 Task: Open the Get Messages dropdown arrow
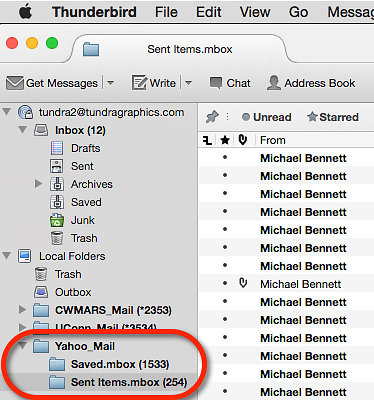pyautogui.click(x=110, y=83)
